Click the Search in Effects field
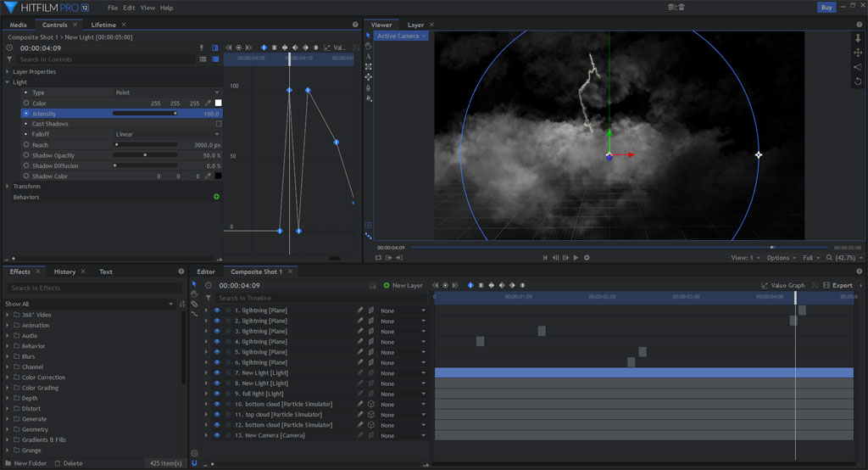 (x=93, y=288)
